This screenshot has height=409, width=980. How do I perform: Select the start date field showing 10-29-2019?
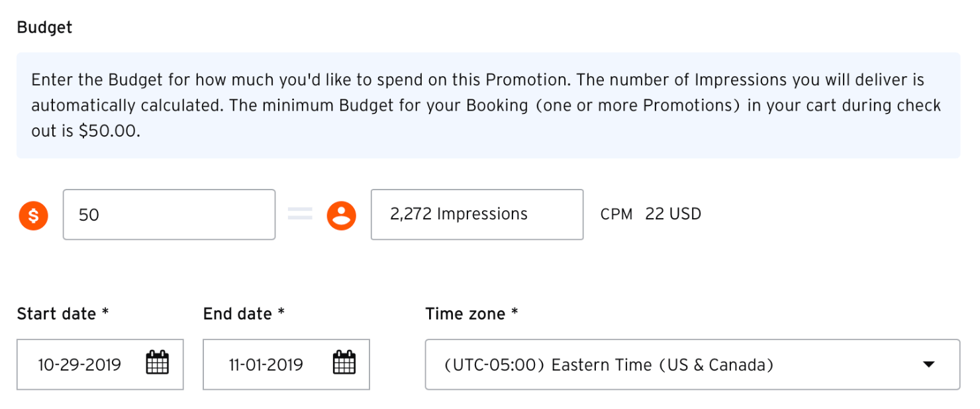click(x=79, y=365)
